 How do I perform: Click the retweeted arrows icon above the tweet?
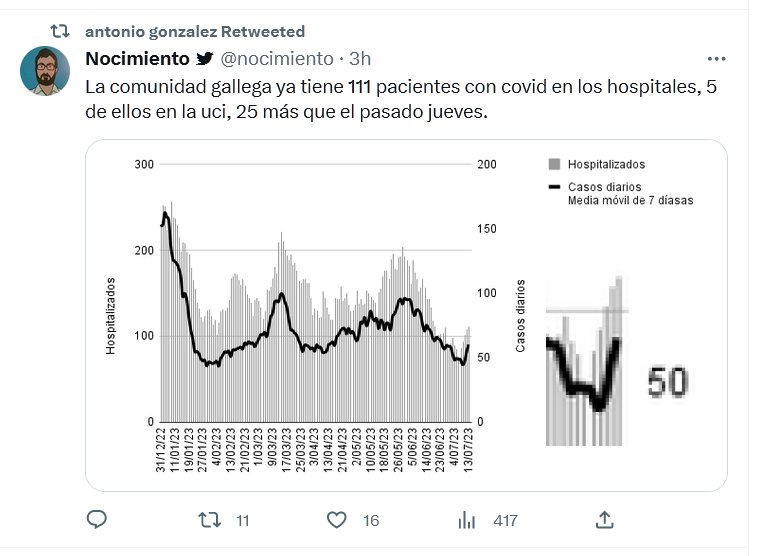(60, 32)
